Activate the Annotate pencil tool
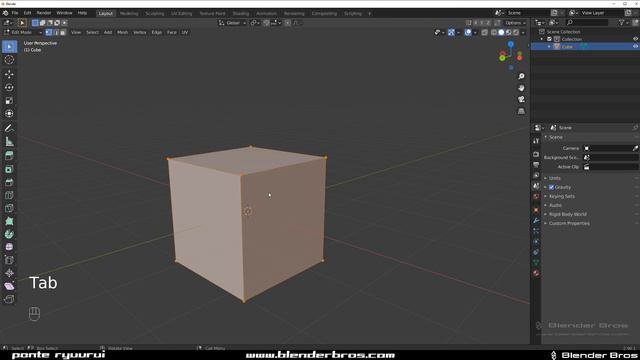This screenshot has width=640, height=360. [9, 128]
